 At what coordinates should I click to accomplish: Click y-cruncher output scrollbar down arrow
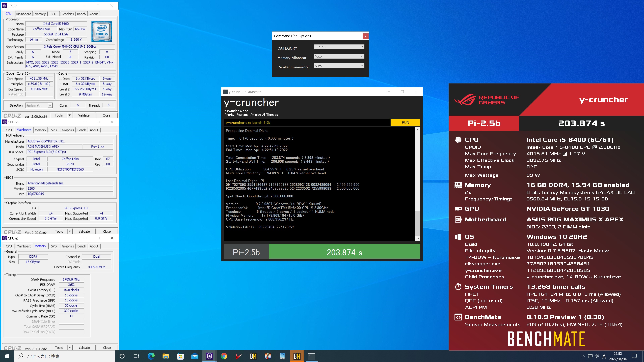(417, 239)
